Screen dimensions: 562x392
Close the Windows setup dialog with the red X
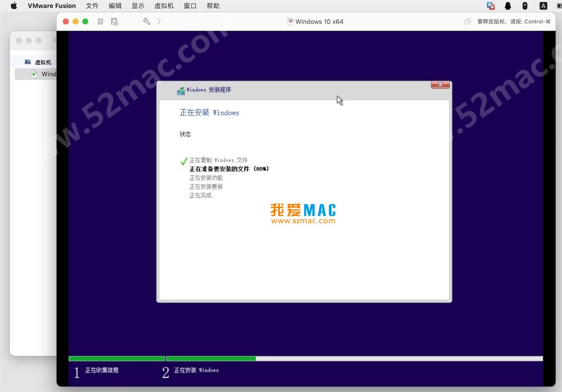click(440, 85)
